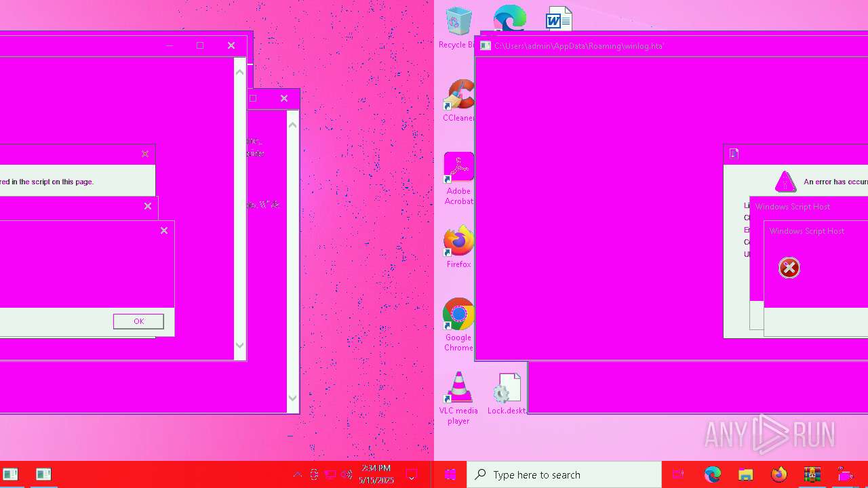This screenshot has width=868, height=488.
Task: Close the script error dialog on this page
Action: tap(145, 154)
